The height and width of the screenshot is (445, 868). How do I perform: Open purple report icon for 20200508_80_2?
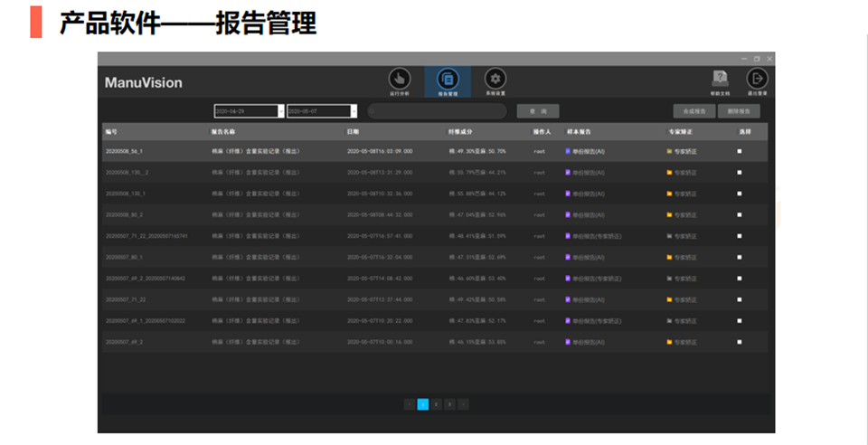568,214
